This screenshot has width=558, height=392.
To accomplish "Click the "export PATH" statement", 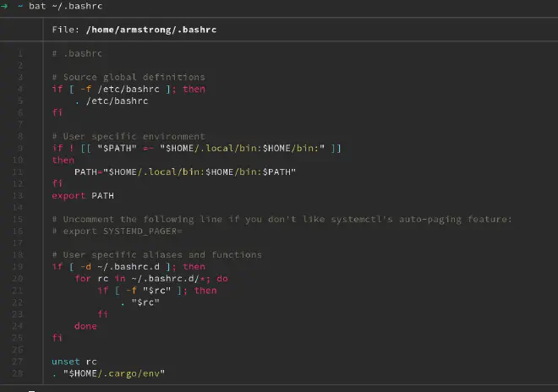I will (x=82, y=195).
